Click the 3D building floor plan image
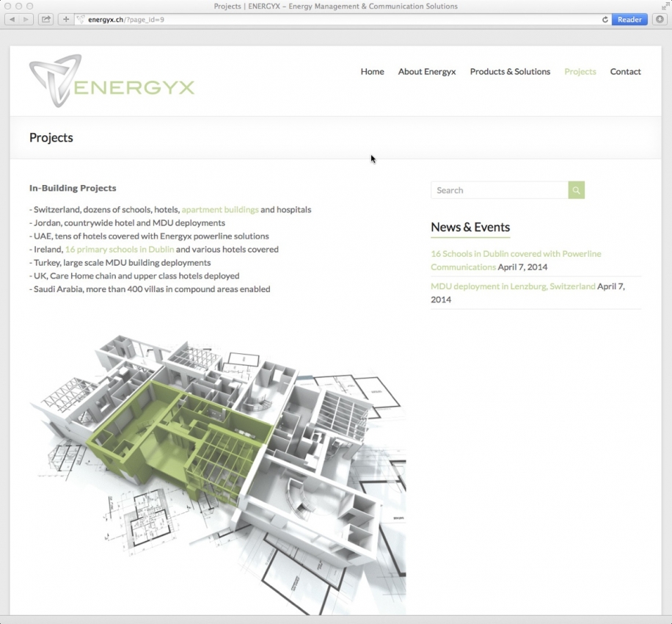The width and height of the screenshot is (672, 624). 217,474
